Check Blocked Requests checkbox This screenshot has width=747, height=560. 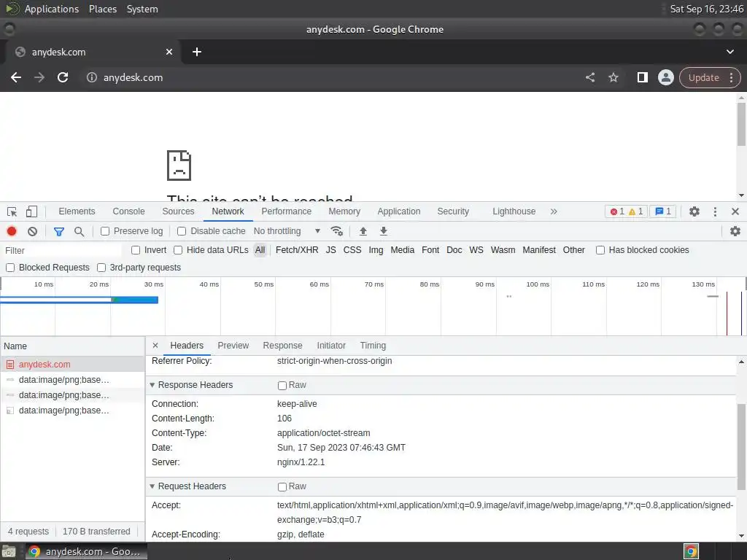[x=10, y=268]
